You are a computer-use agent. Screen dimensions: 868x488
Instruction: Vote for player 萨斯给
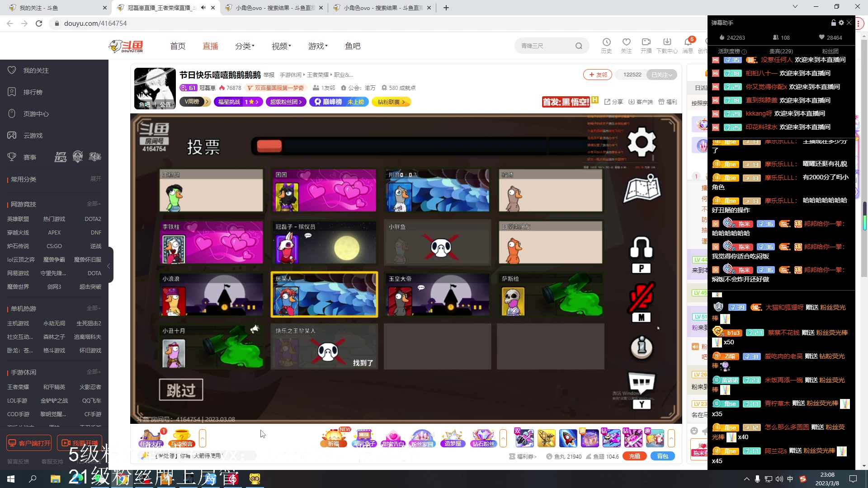click(550, 294)
